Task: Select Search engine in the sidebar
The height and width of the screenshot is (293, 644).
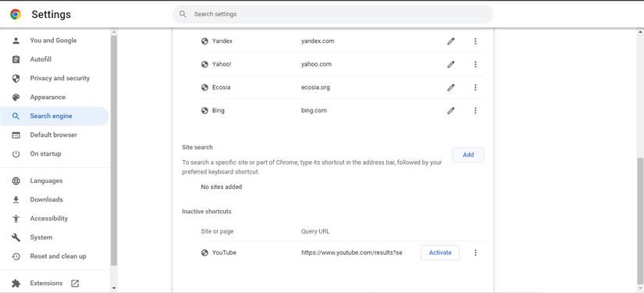Action: tap(55, 116)
